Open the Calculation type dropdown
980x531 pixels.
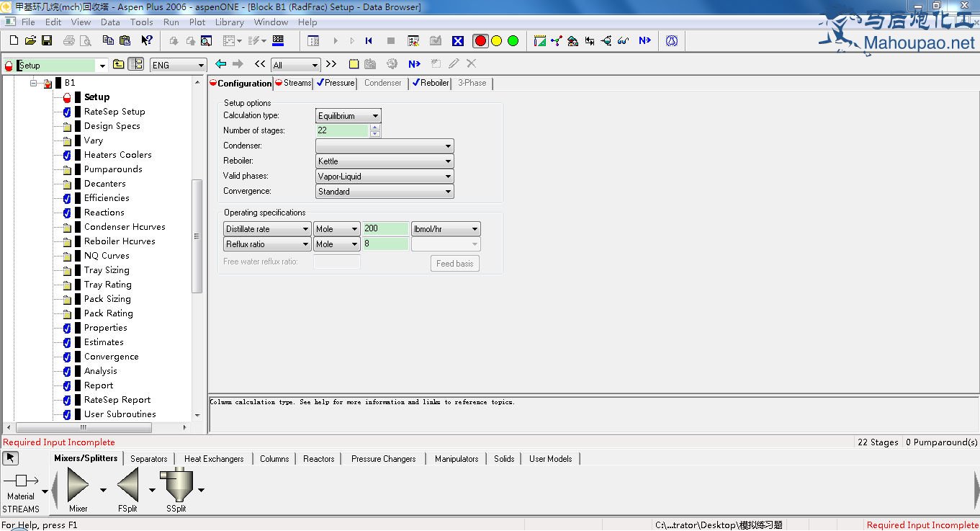pos(375,116)
